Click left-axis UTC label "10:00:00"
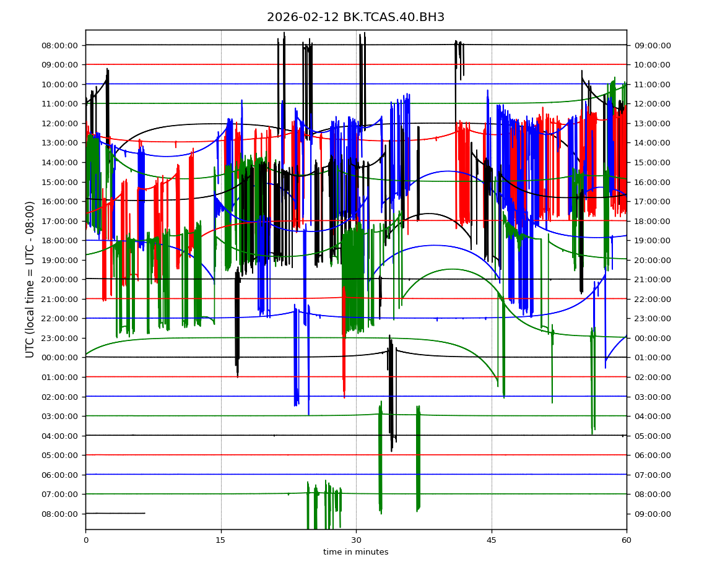This screenshot has height=588, width=712. click(x=61, y=84)
